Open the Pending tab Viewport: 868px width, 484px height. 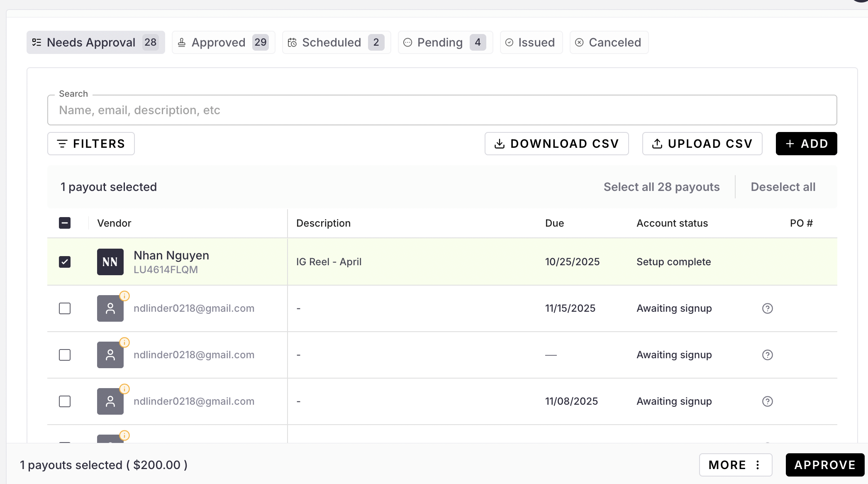pos(445,42)
